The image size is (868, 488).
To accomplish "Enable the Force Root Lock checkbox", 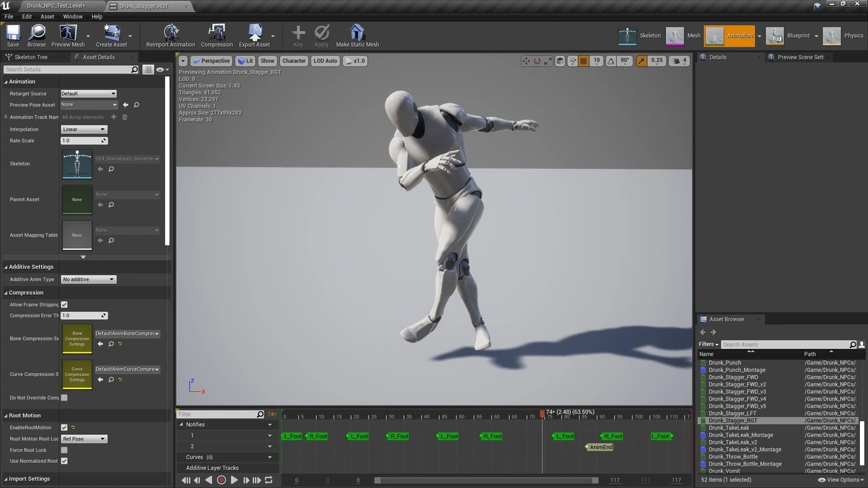I will click(64, 450).
